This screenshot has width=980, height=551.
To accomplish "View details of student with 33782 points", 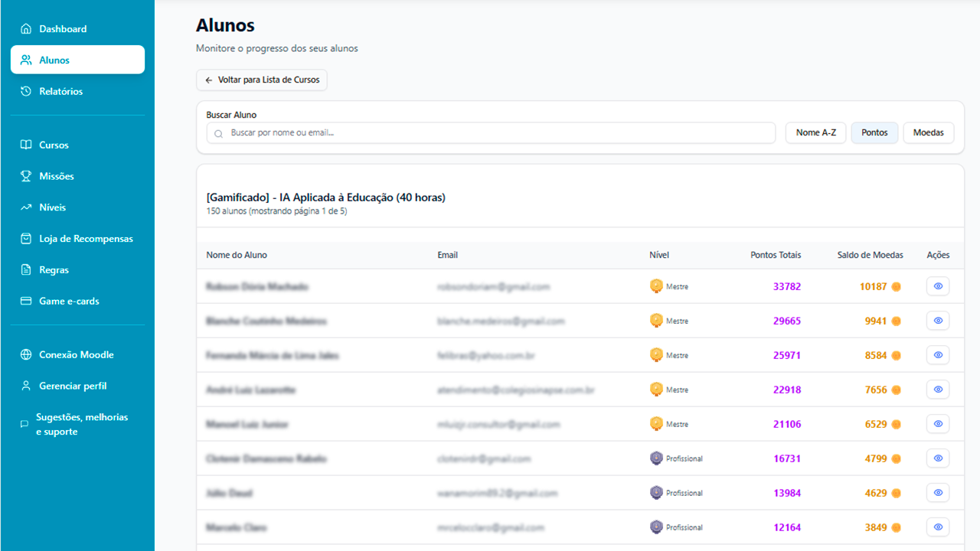I will [938, 286].
